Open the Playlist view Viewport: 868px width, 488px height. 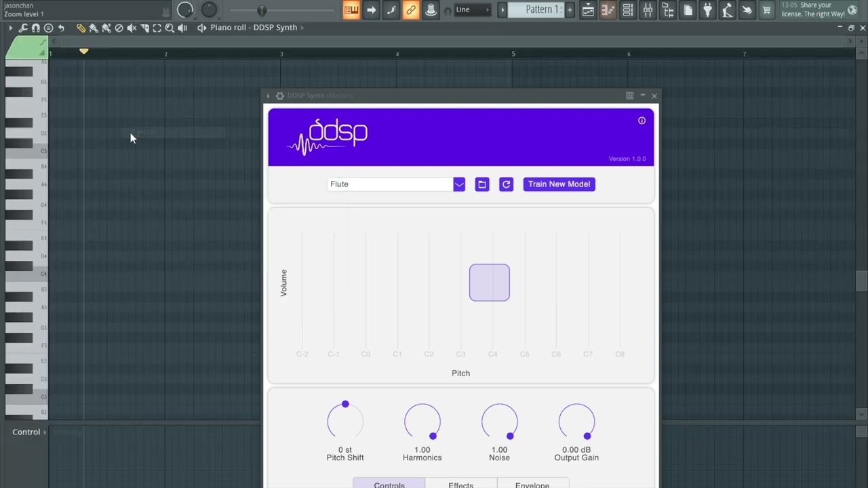(x=588, y=9)
